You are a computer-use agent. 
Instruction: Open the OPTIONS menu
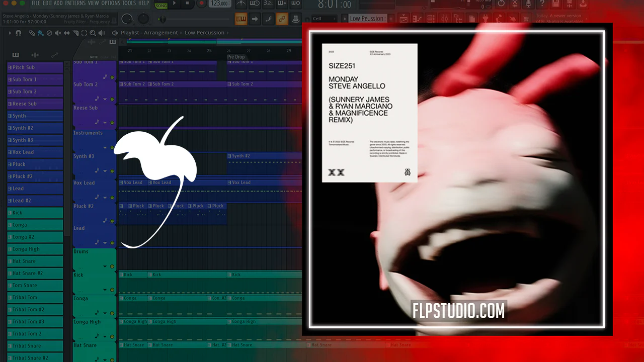(111, 4)
